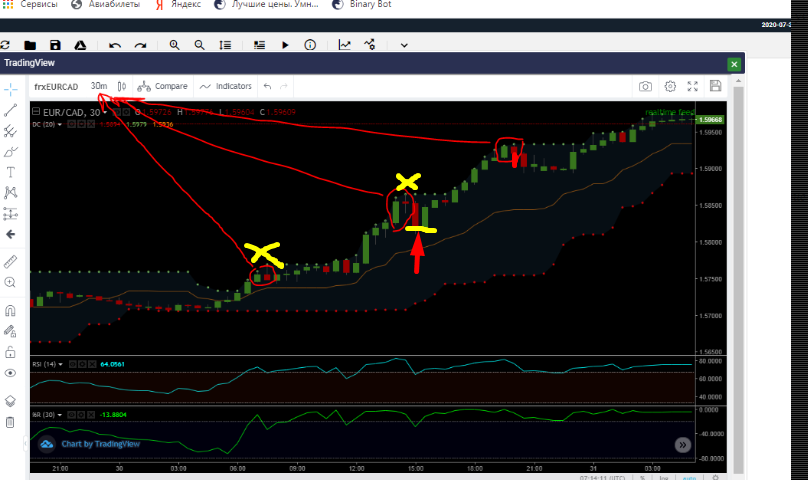Toggle RSI (14) indicator visibility eye

73,364
